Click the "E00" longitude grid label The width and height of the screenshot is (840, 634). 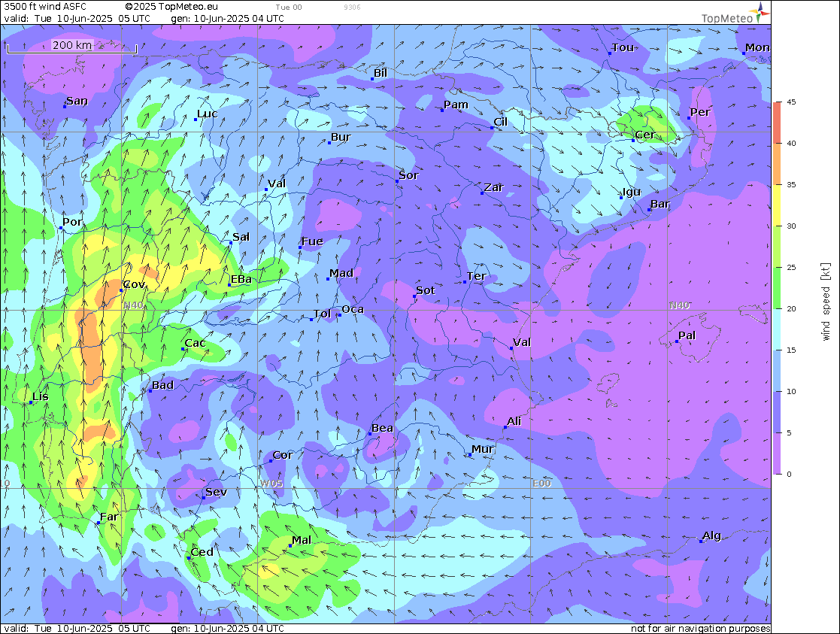coord(541,484)
